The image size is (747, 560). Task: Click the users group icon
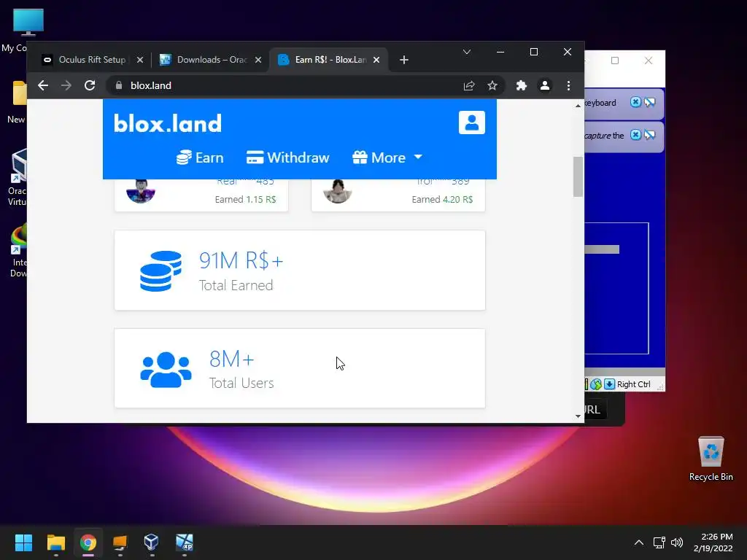[166, 370]
